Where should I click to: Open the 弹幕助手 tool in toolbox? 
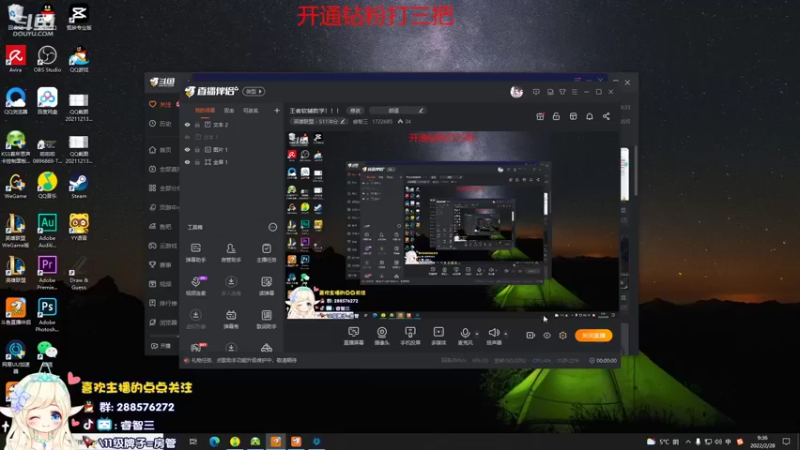[195, 252]
